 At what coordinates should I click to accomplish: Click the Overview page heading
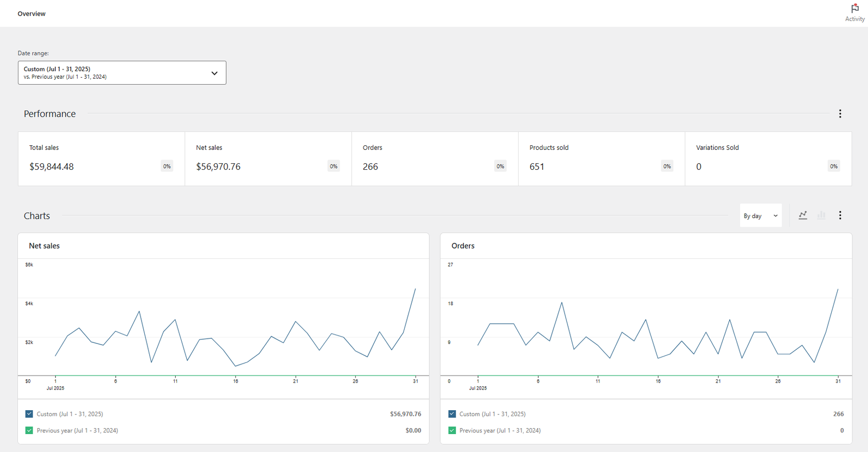[31, 14]
